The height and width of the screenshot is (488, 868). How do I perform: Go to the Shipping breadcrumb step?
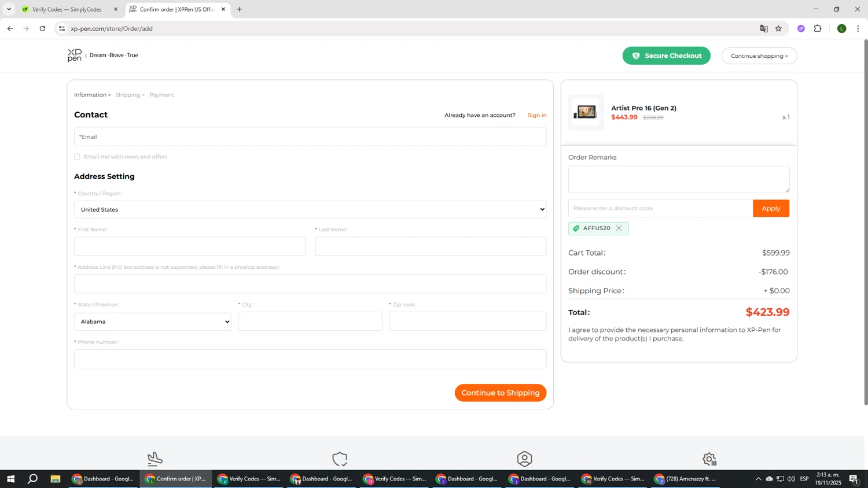coord(130,95)
